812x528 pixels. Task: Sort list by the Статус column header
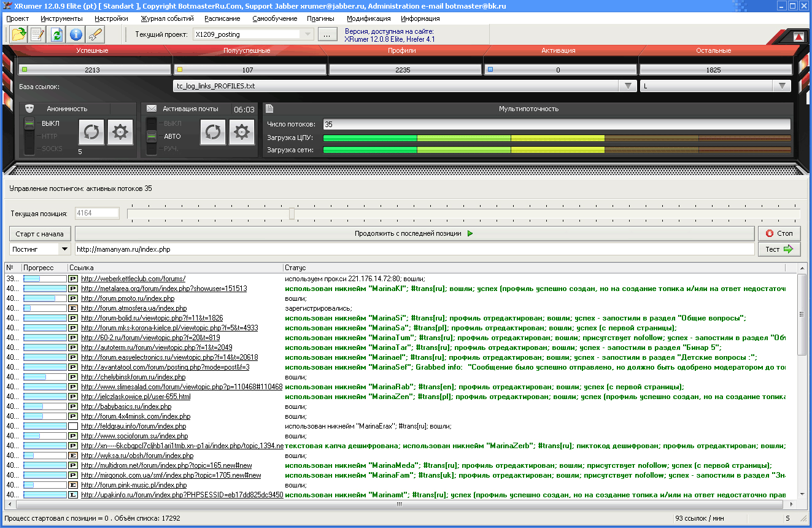[x=534, y=268]
